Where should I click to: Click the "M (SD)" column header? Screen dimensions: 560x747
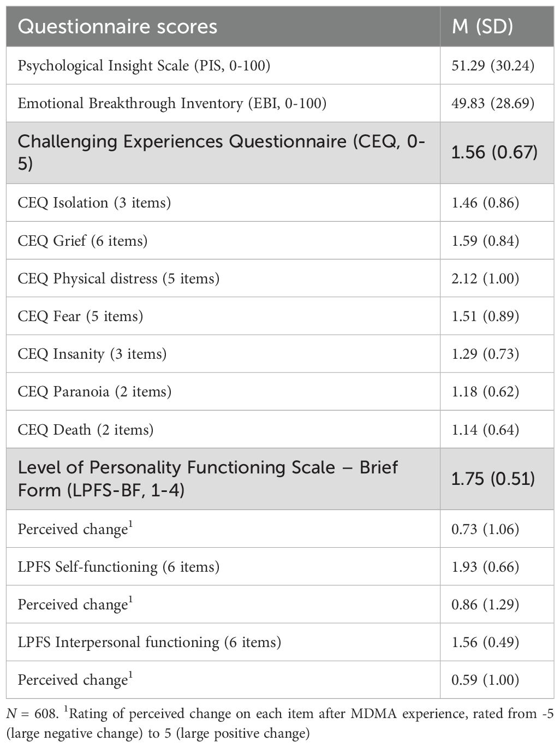[x=482, y=27]
